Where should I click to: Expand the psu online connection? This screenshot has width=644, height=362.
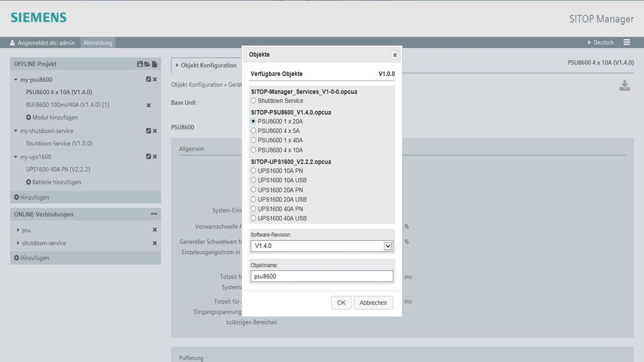[x=18, y=230]
